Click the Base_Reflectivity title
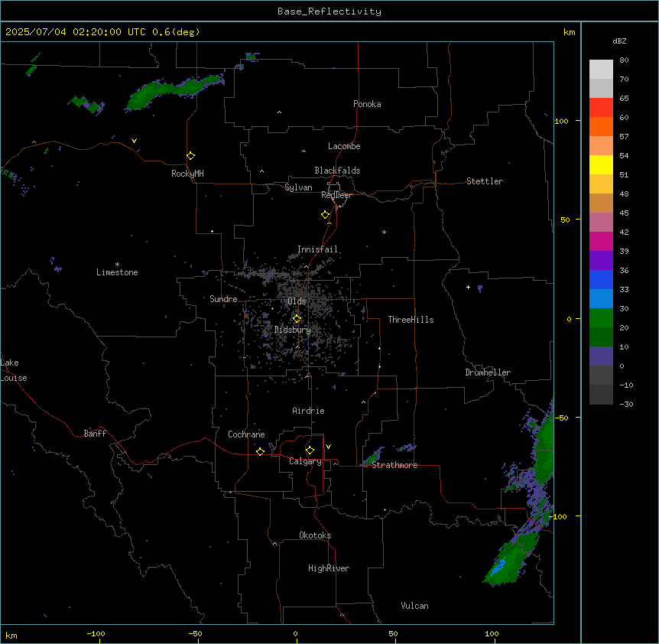659x644 pixels. click(329, 11)
